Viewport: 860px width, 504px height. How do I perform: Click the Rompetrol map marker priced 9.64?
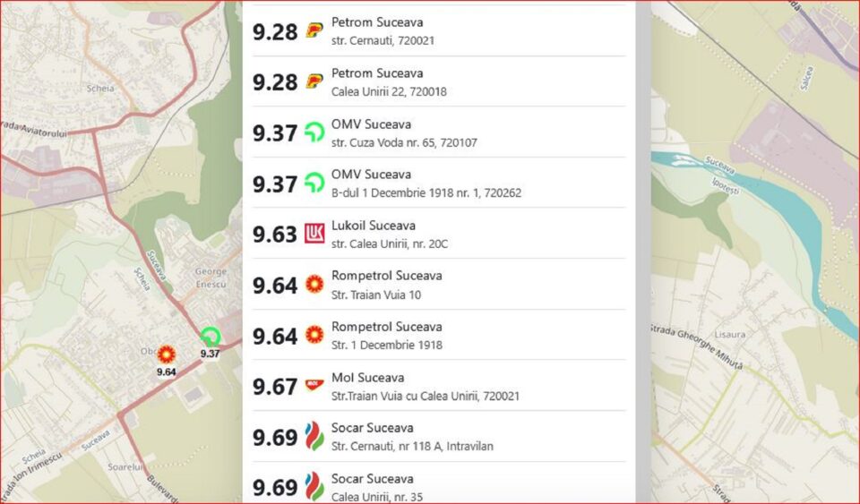tap(166, 355)
